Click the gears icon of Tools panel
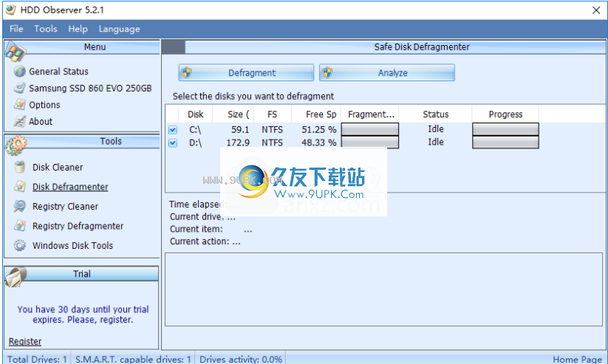Image resolution: width=608 pixels, height=364 pixels. 16,145
